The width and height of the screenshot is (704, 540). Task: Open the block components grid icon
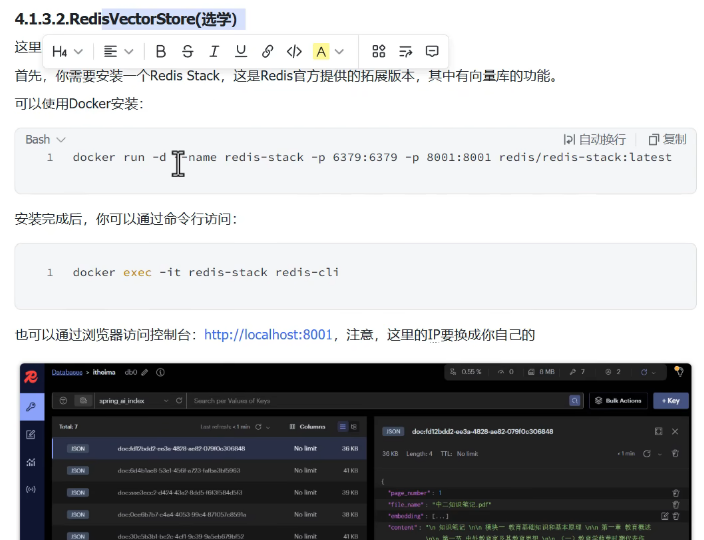pos(378,52)
